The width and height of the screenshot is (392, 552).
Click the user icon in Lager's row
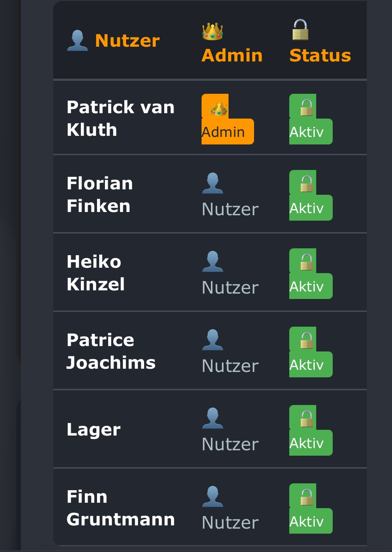(212, 418)
